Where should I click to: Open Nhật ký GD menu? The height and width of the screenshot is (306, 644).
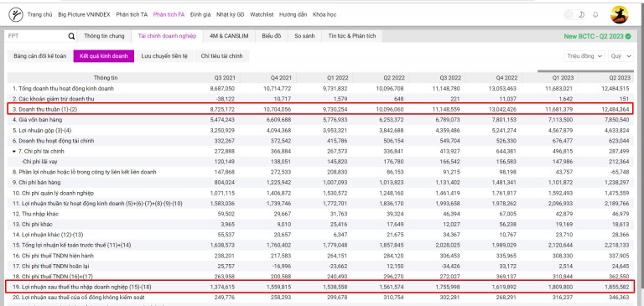[x=231, y=15]
